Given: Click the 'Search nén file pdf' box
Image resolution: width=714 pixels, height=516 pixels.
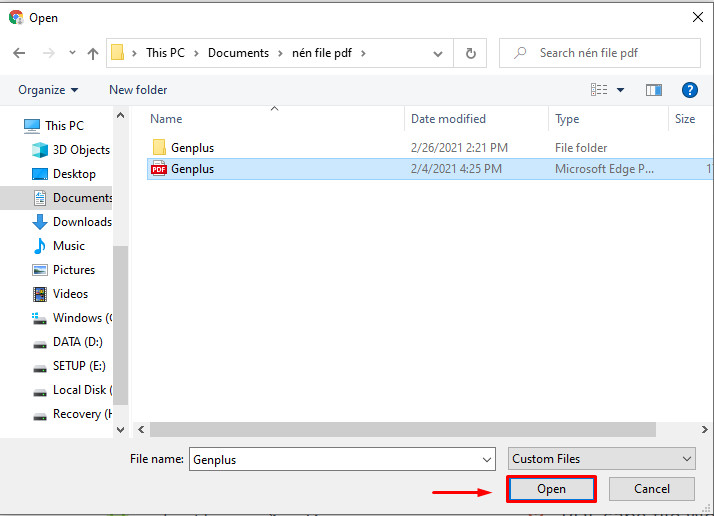Looking at the screenshot, I should [x=599, y=53].
